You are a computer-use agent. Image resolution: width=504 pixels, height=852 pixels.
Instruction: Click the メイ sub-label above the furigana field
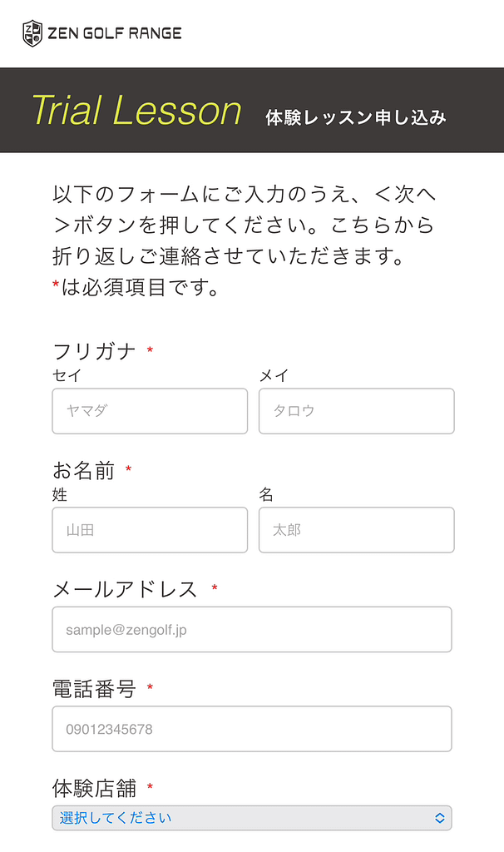[x=273, y=376]
